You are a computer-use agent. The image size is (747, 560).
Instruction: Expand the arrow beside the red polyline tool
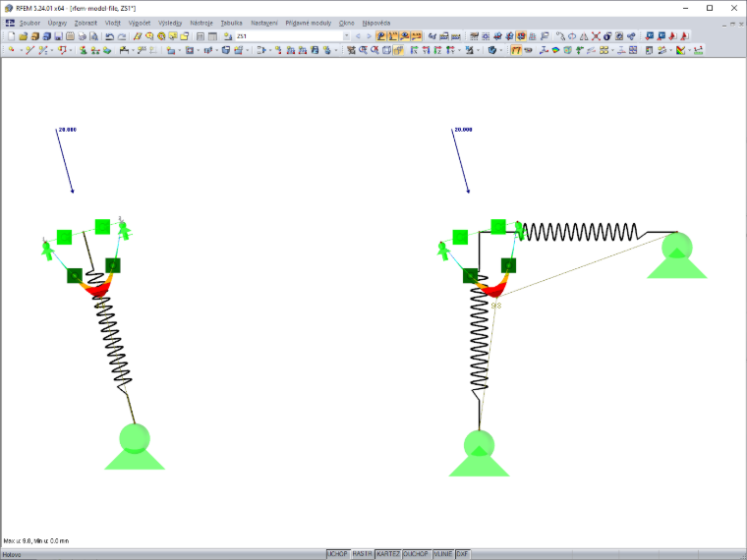click(x=71, y=50)
